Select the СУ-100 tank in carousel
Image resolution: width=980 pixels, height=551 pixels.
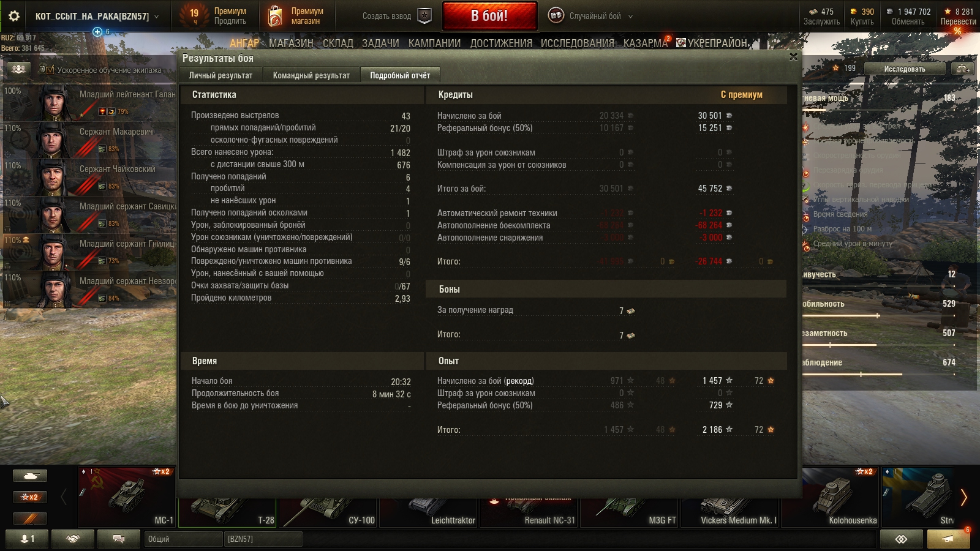328,505
